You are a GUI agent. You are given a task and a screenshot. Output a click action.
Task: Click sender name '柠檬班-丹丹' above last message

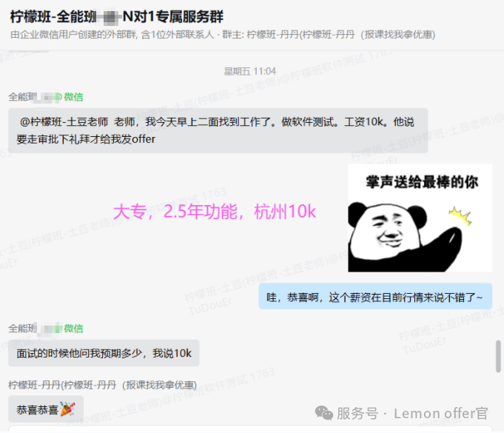point(103,385)
